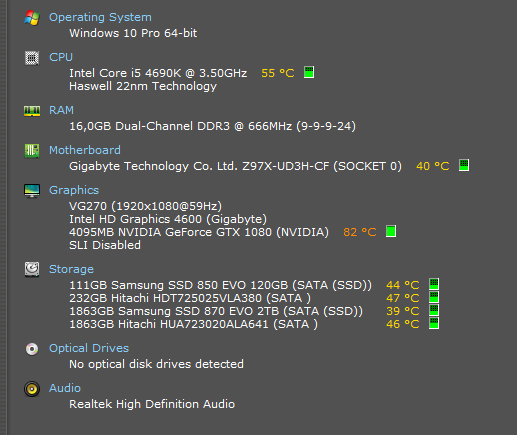This screenshot has width=517, height=435.
Task: Click the Audio speaker icon
Action: click(32, 389)
